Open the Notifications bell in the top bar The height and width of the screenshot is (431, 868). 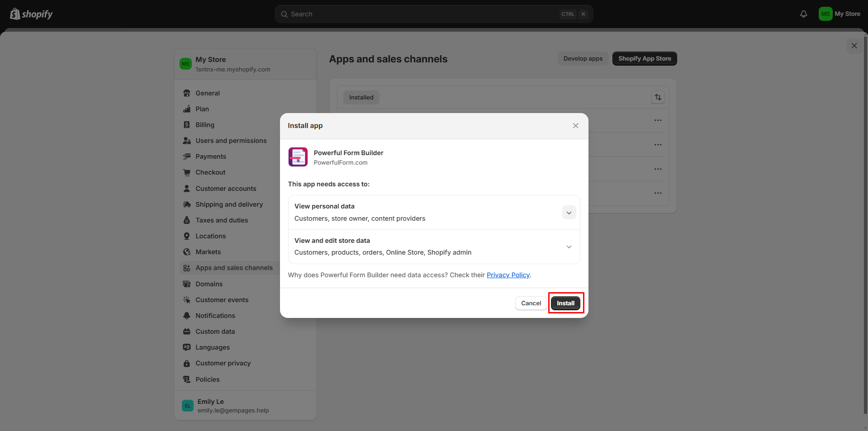803,14
